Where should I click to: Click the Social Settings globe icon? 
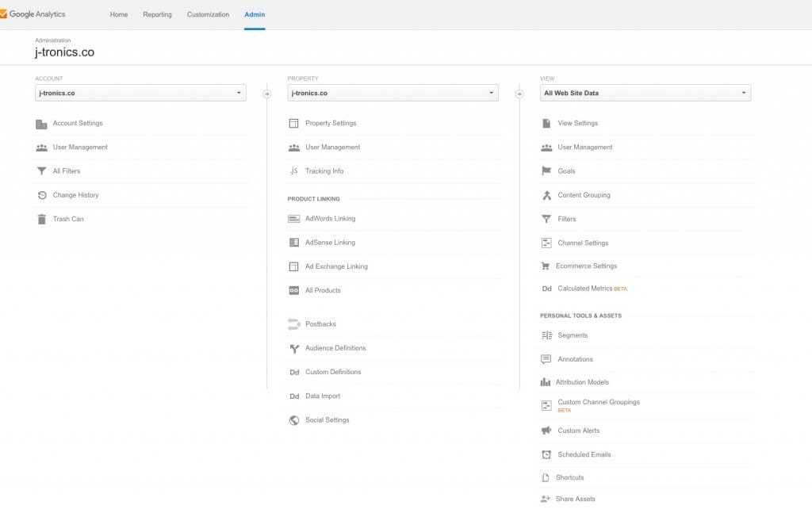tap(293, 420)
